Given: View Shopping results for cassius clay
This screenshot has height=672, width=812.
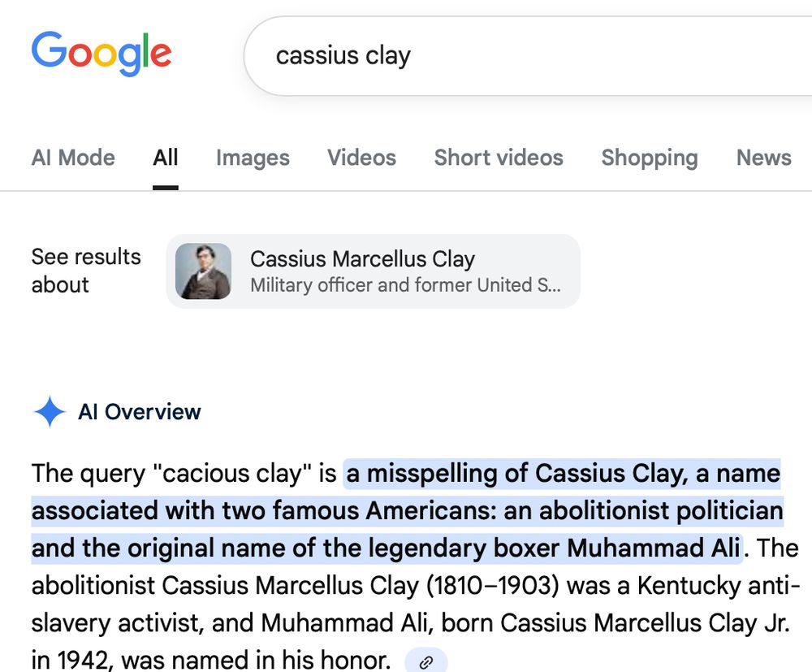Looking at the screenshot, I should 649,158.
